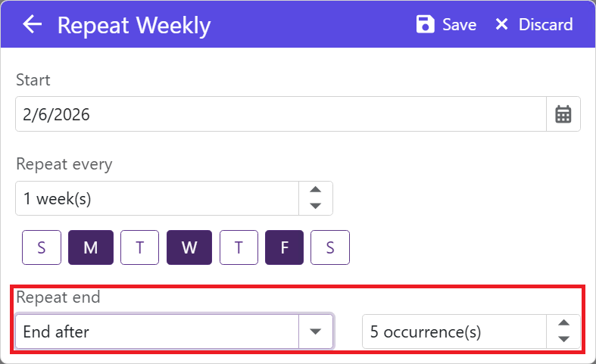Viewport: 596px width, 364px height.
Task: Increase the repeat weeks with up arrow
Action: [316, 191]
